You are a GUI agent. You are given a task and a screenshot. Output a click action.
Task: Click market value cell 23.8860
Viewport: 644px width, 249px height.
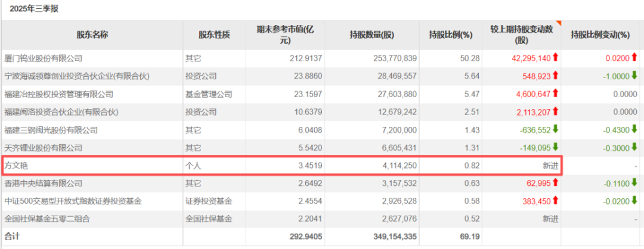309,76
